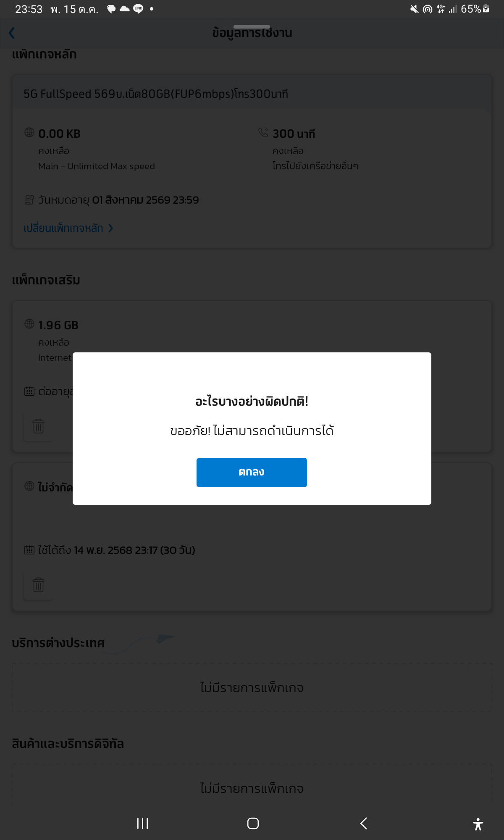
Task: Tap the สินค้าและบริการดิจิทัล section heading
Action: point(68,744)
